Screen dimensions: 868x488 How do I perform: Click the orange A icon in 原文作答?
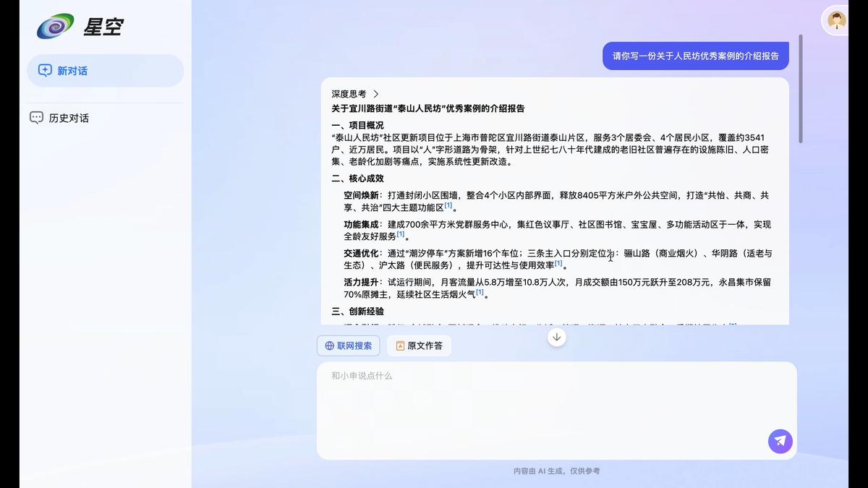point(400,346)
